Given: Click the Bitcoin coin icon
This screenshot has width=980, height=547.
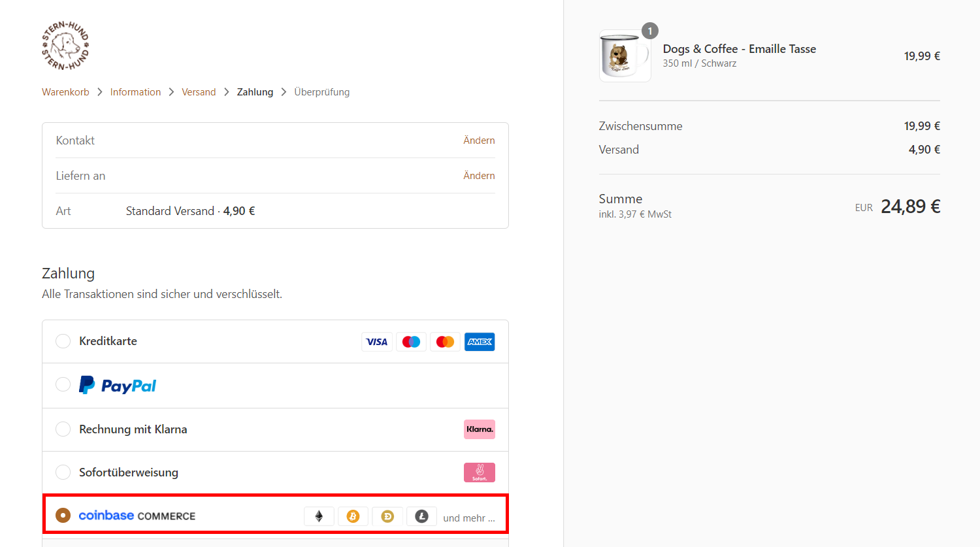Looking at the screenshot, I should point(353,516).
